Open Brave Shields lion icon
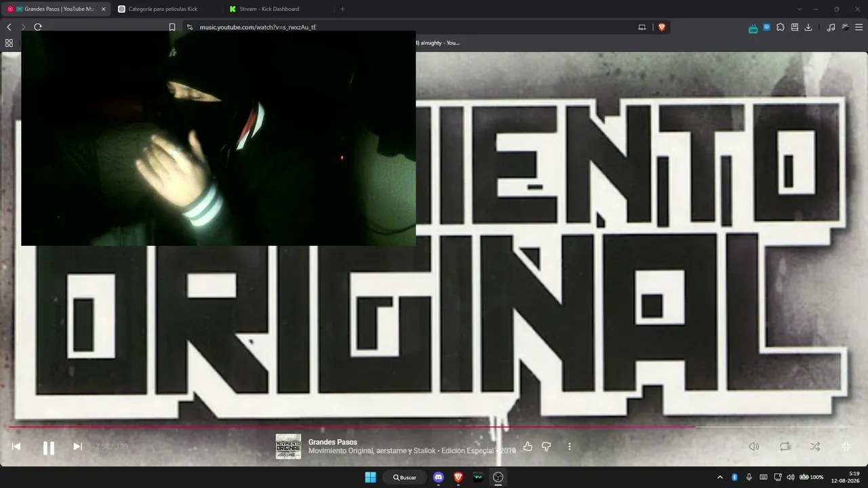The height and width of the screenshot is (488, 868). pos(662,27)
